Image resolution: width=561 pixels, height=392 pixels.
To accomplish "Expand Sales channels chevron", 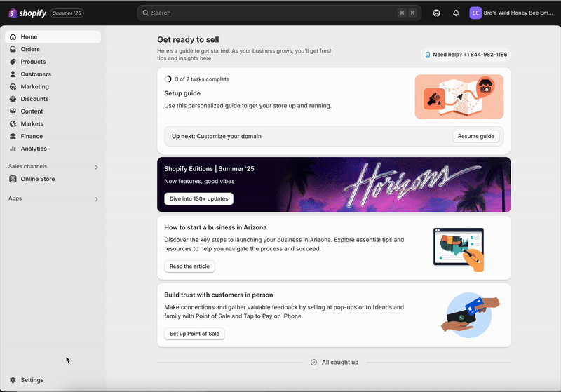I will point(96,167).
